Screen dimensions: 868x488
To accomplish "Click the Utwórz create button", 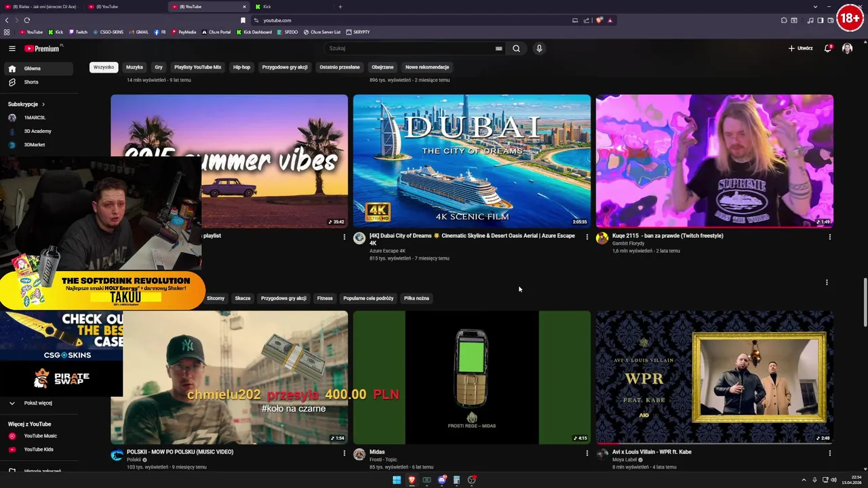I will (800, 48).
